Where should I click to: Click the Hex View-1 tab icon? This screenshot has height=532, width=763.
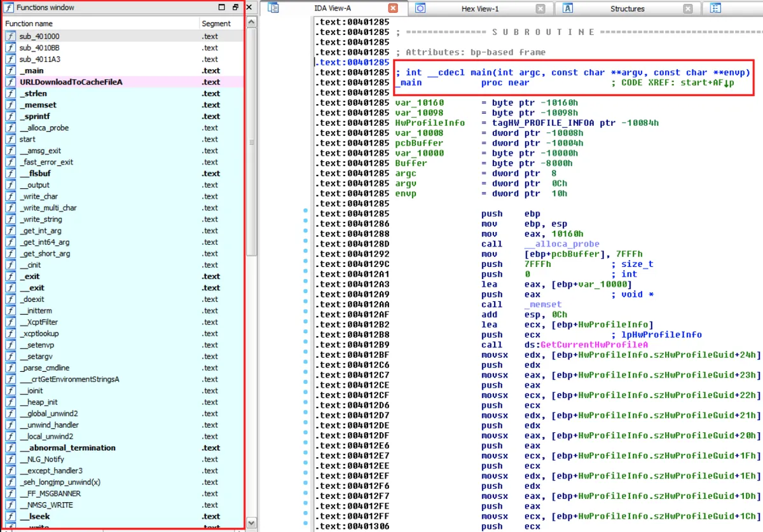pos(420,8)
